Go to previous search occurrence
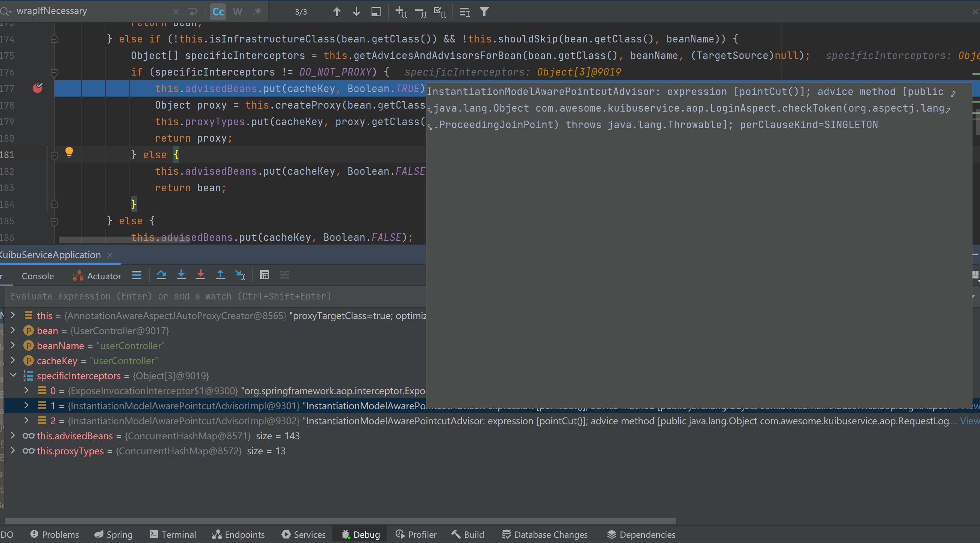The image size is (980, 543). pyautogui.click(x=337, y=12)
